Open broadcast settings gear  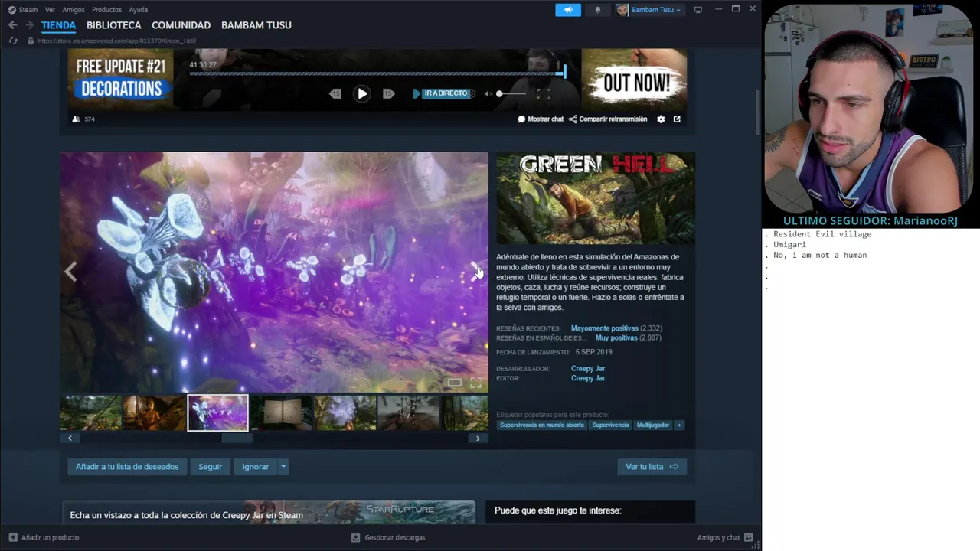(x=661, y=119)
